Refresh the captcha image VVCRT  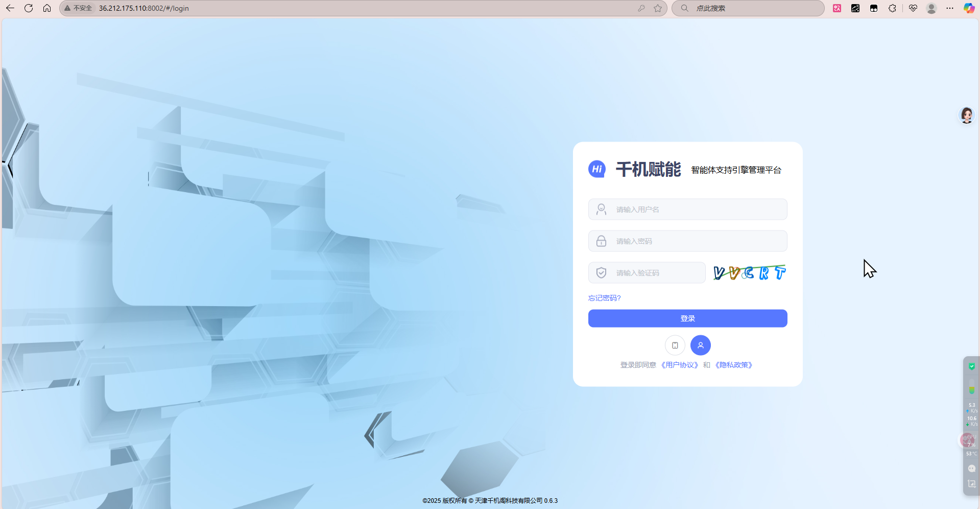click(x=749, y=273)
